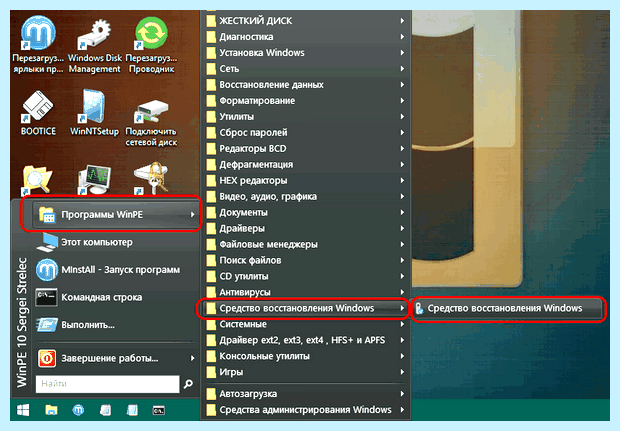Open the Форматирование folder
The width and height of the screenshot is (620, 431).
pos(306,100)
